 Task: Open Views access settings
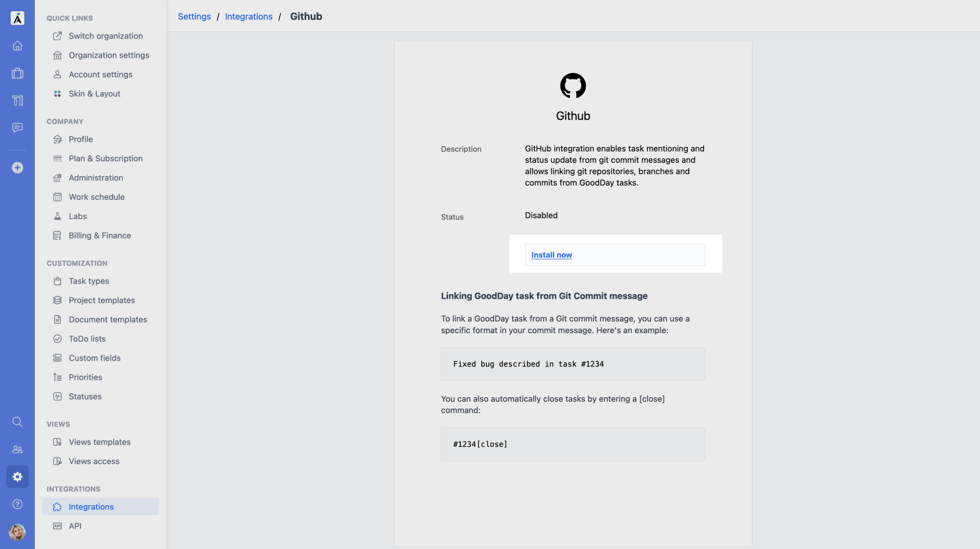[94, 461]
